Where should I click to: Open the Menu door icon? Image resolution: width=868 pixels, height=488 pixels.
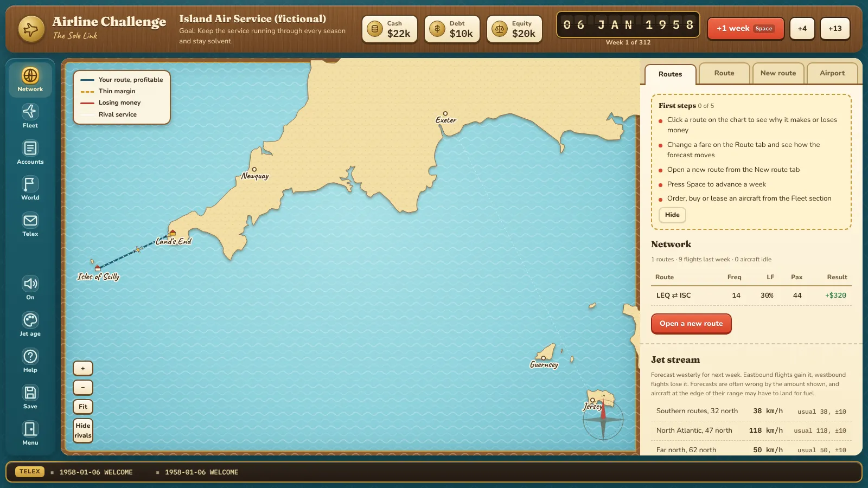point(30,433)
